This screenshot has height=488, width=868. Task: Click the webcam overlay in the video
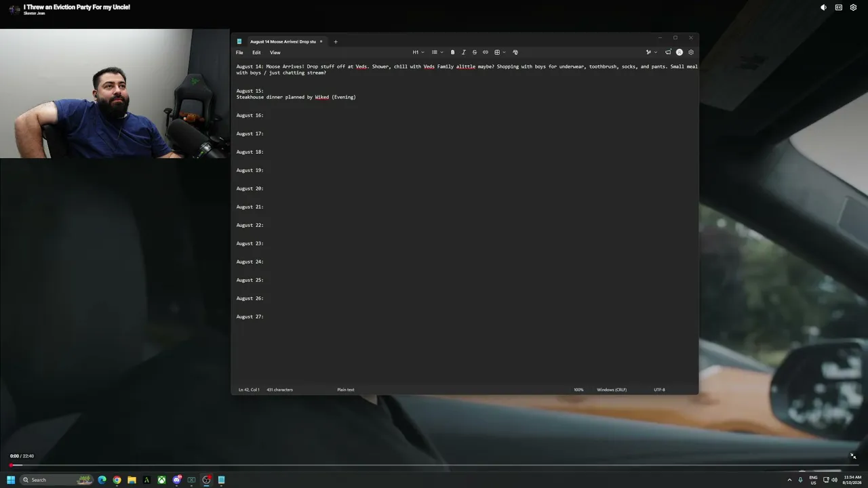pos(115,94)
